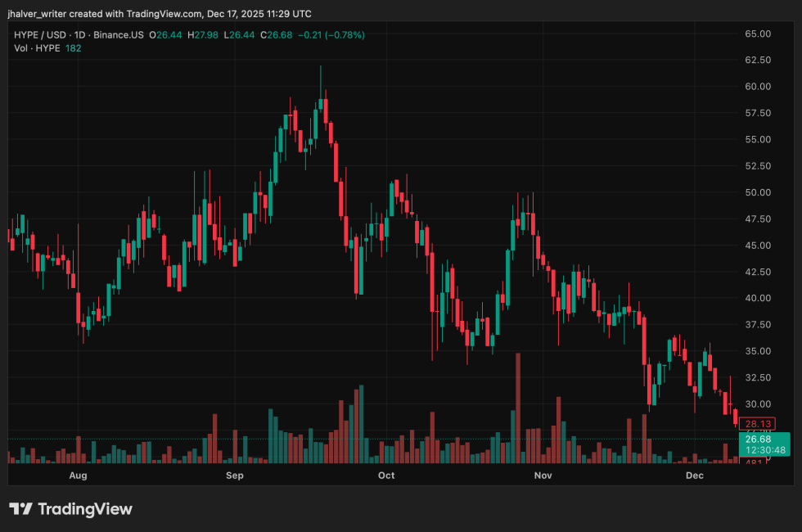Click the 50.00 price axis label
The image size is (802, 532).
(759, 192)
